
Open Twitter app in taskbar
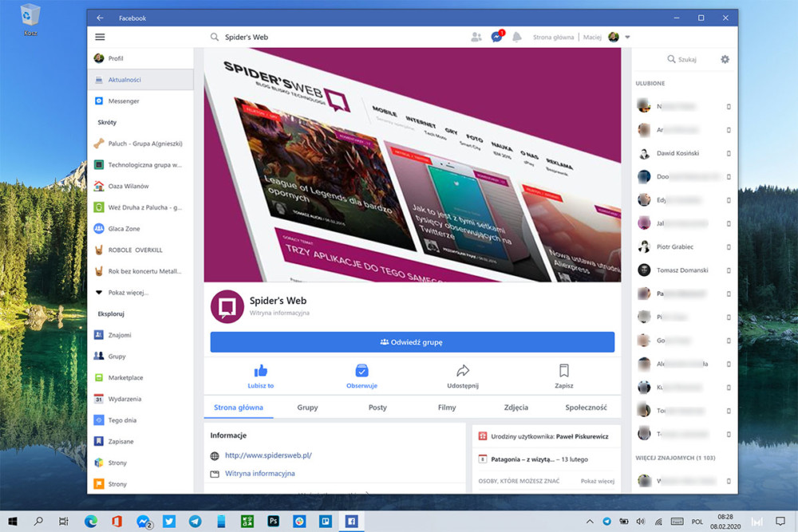[169, 522]
